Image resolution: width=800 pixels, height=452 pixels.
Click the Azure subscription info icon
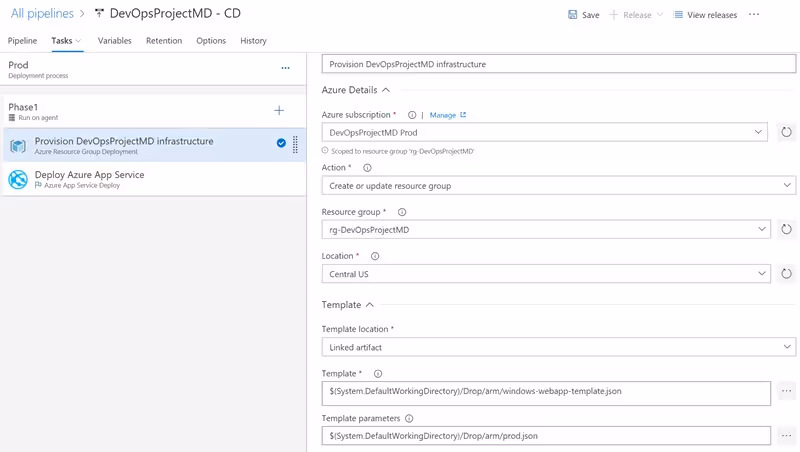(412, 115)
